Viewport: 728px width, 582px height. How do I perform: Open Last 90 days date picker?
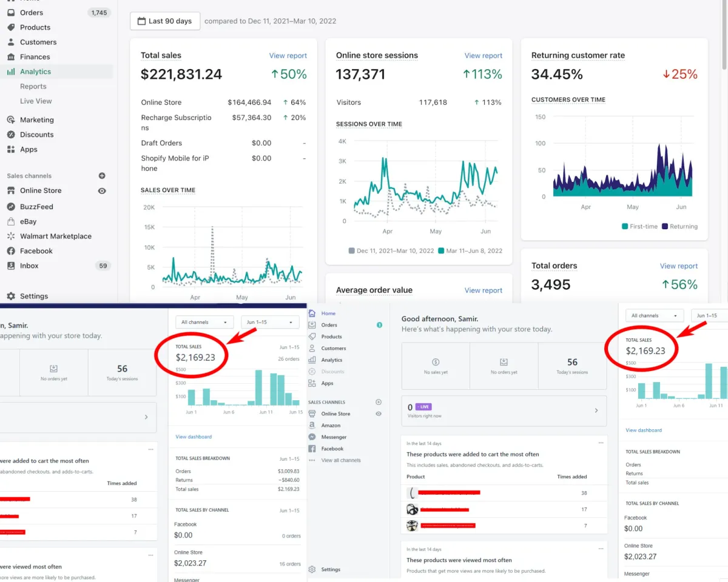[164, 21]
